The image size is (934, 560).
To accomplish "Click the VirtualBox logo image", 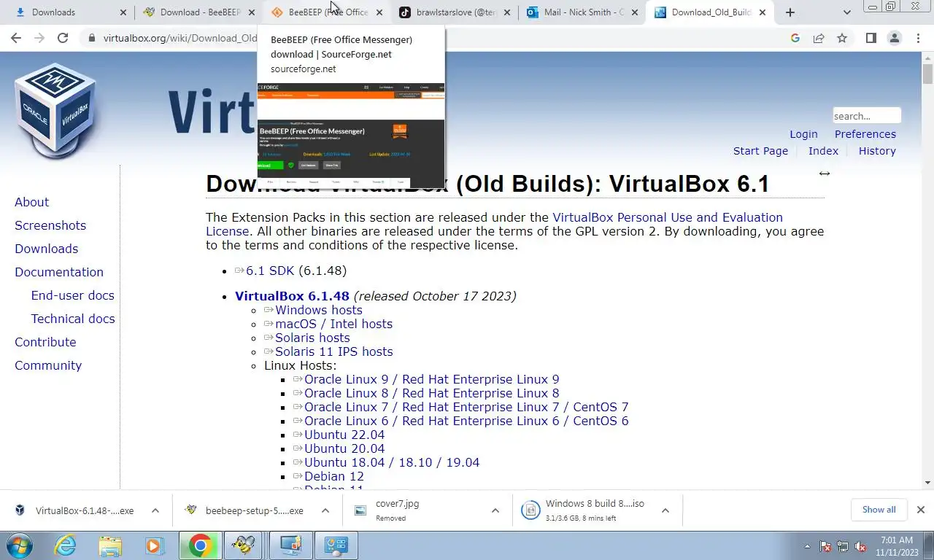I will [55, 109].
